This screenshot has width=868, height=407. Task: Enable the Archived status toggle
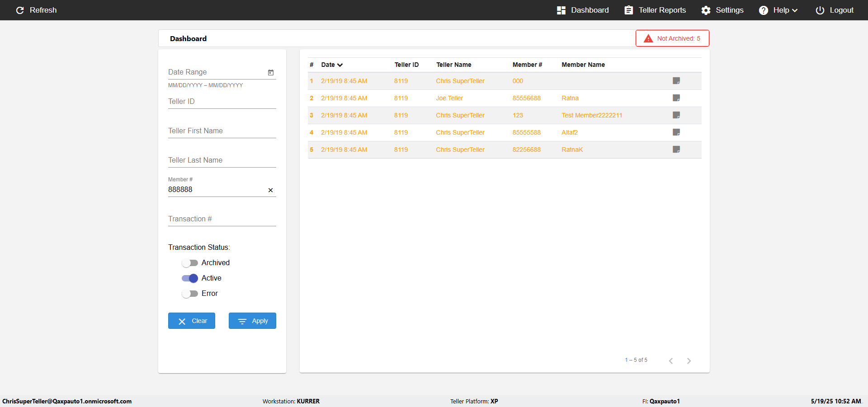(x=190, y=263)
